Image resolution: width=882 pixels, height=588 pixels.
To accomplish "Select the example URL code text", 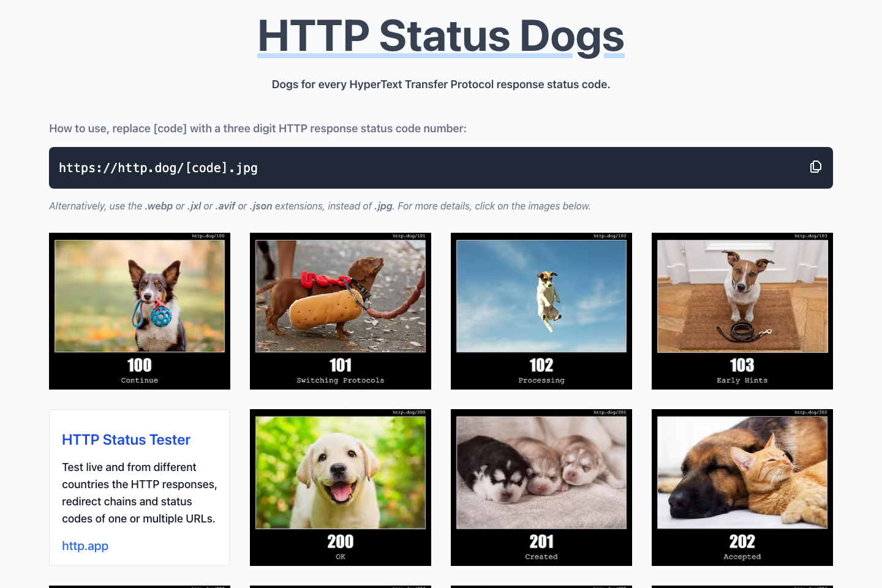I will pyautogui.click(x=158, y=167).
